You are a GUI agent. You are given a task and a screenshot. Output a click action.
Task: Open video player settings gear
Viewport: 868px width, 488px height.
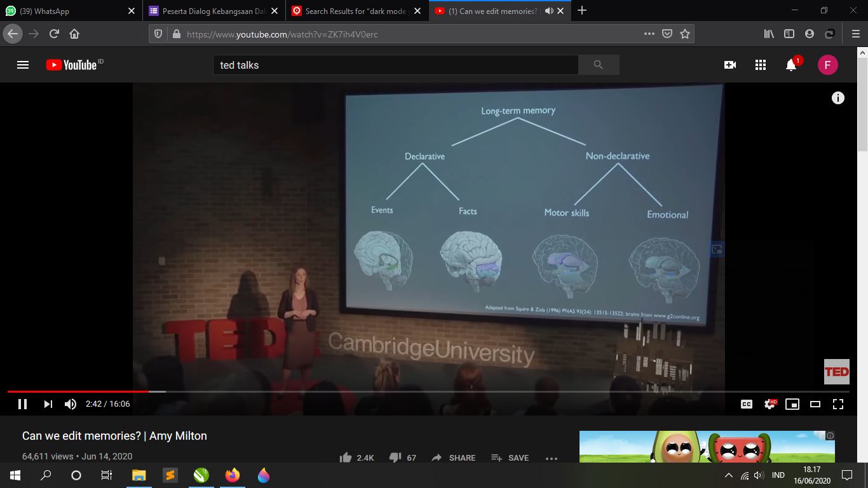pyautogui.click(x=770, y=404)
